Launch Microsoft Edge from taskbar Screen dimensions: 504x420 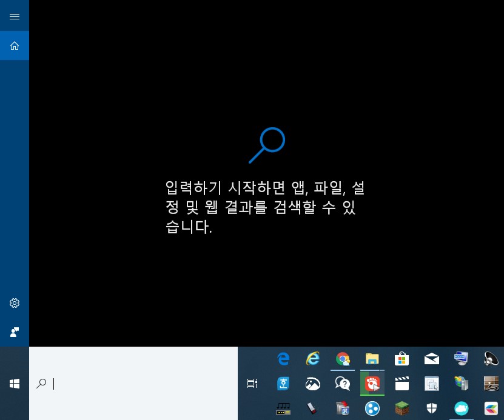tap(283, 358)
